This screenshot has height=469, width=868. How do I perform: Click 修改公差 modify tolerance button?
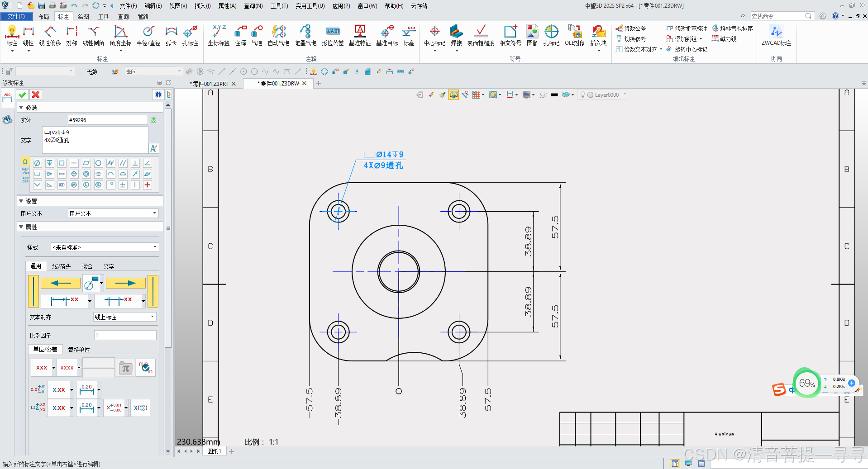(x=631, y=28)
